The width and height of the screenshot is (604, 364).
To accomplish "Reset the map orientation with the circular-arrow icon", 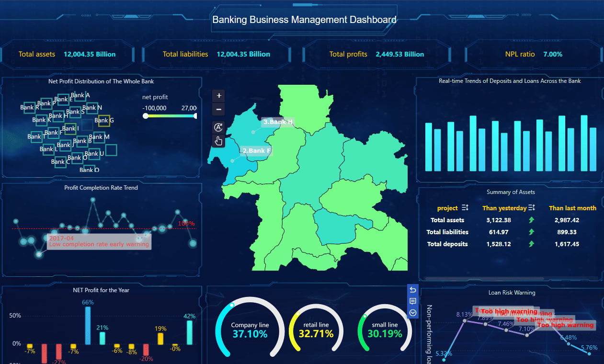I will pyautogui.click(x=218, y=127).
